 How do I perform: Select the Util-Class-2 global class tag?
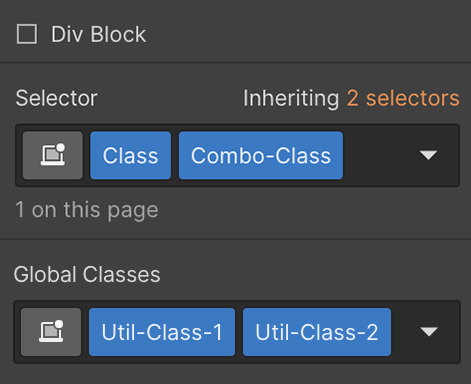tap(317, 332)
